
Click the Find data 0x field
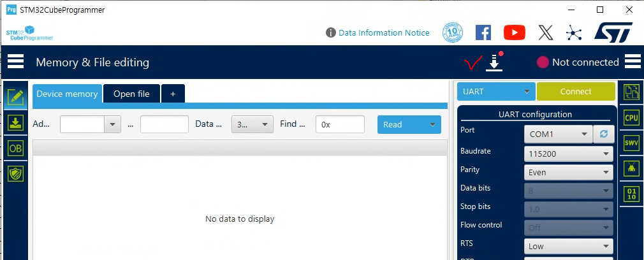pos(340,124)
